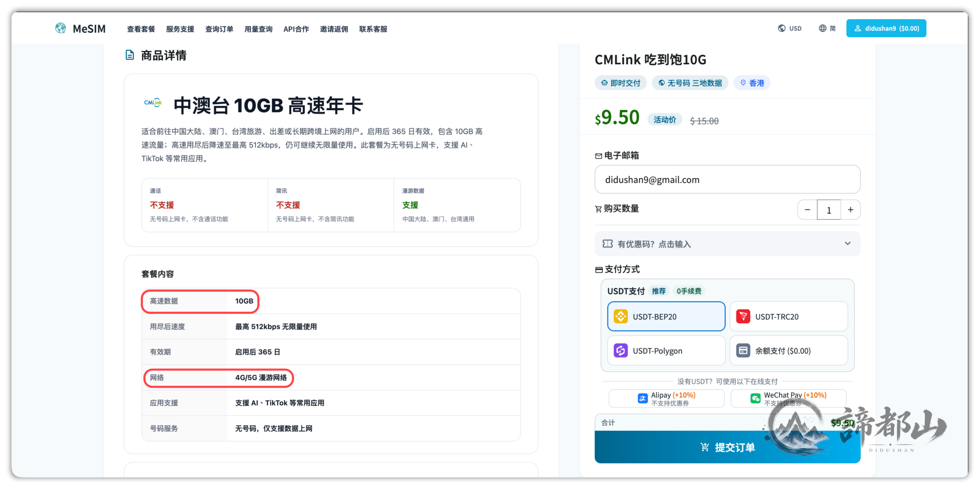Click the globe icon on 无号码 三地数据 tag

[661, 83]
